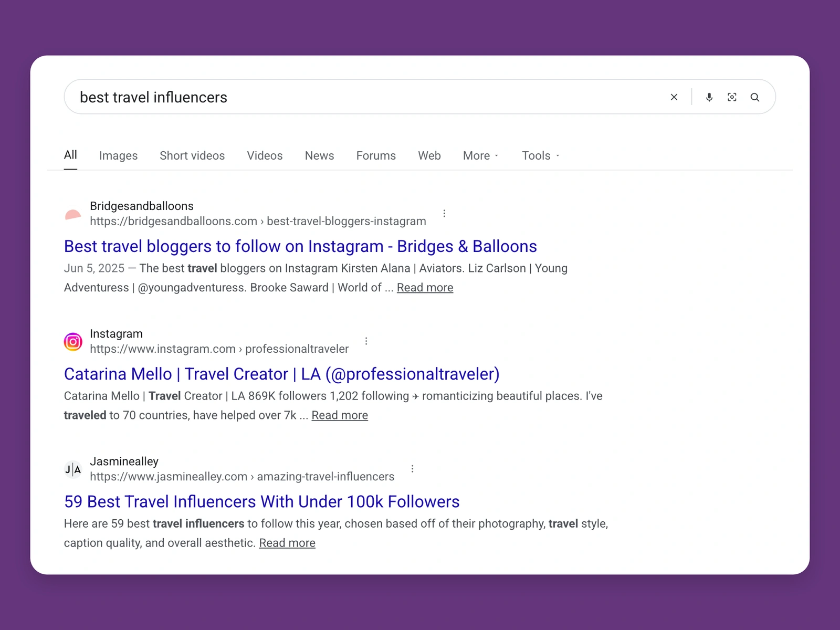The image size is (840, 630).
Task: Click the bridgesandballoons.com URL breadcrumb
Action: [x=258, y=221]
